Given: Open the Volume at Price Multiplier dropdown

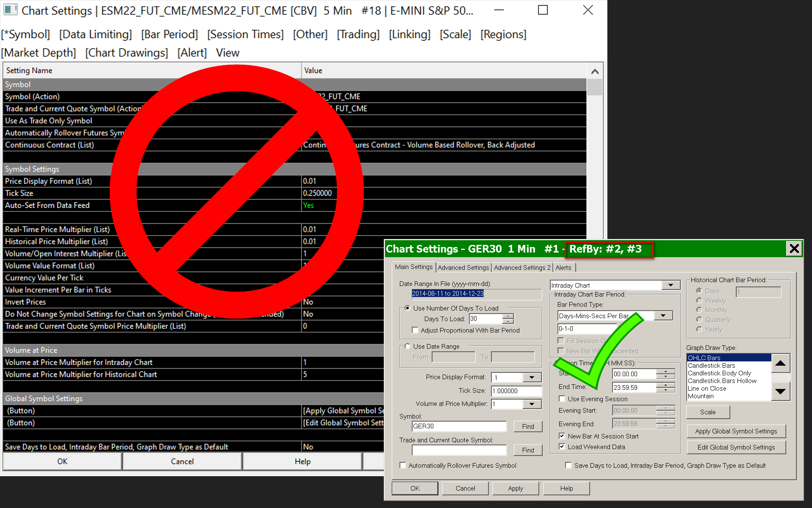Looking at the screenshot, I should (532, 404).
